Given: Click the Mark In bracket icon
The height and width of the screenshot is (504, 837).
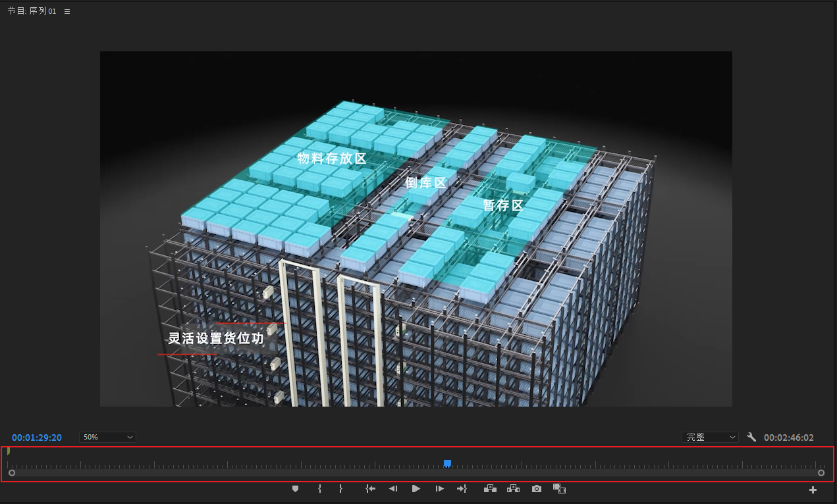Looking at the screenshot, I should point(319,489).
